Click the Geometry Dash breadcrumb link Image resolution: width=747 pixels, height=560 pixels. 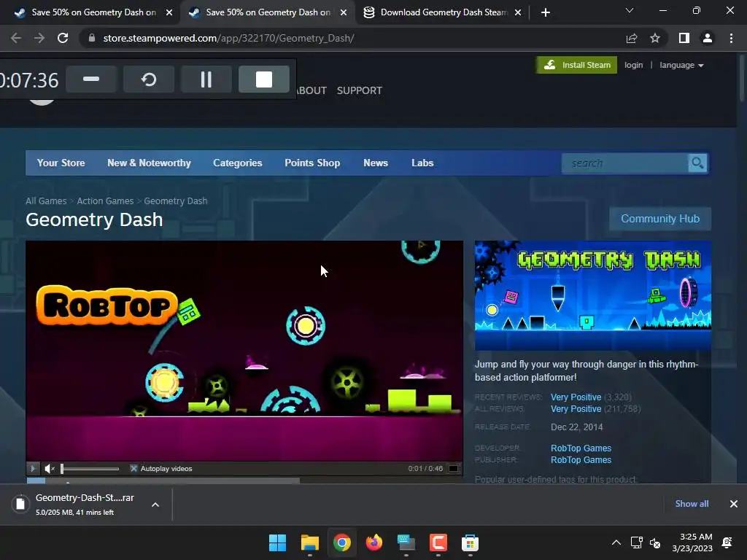click(x=176, y=201)
